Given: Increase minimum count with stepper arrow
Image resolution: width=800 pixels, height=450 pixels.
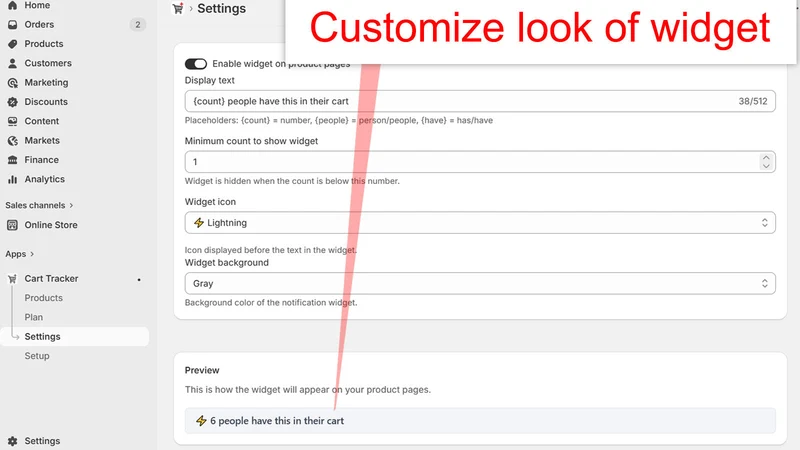Looking at the screenshot, I should (x=766, y=158).
